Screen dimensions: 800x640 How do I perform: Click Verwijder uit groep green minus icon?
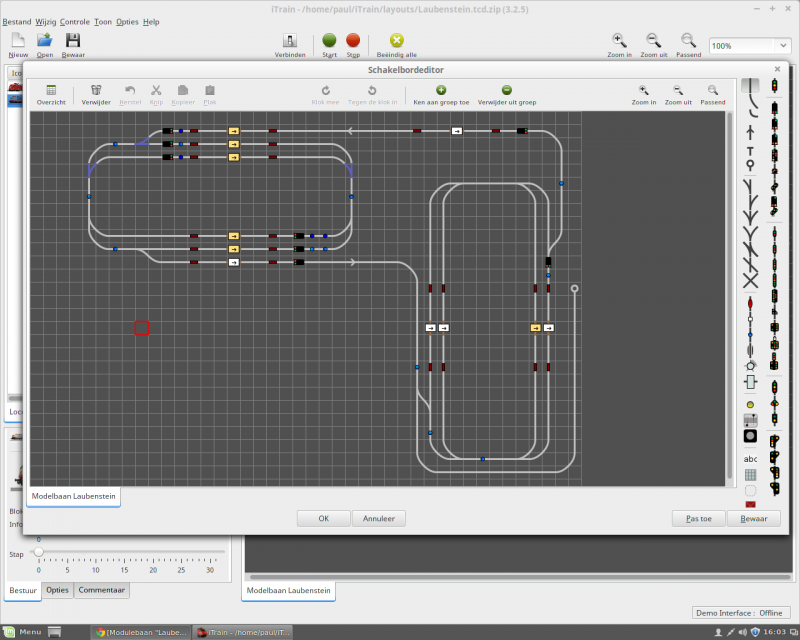pos(507,90)
